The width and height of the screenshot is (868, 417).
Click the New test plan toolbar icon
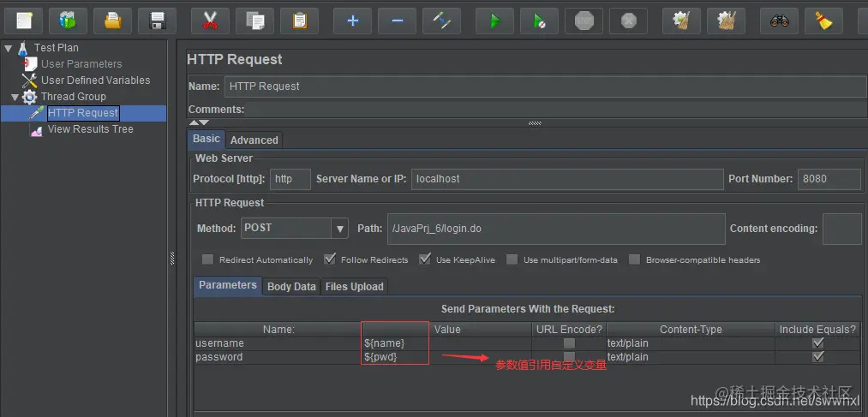coord(24,21)
